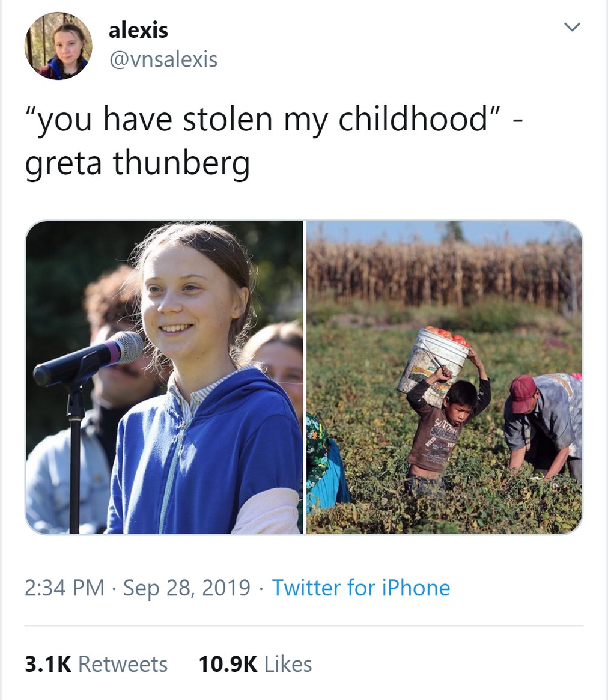Open the @vnsalexis handle link
The height and width of the screenshot is (700, 608).
pos(163,59)
